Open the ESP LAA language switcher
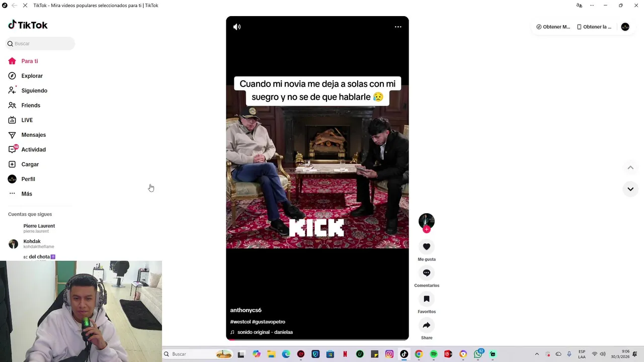This screenshot has width=644, height=362. click(x=582, y=354)
